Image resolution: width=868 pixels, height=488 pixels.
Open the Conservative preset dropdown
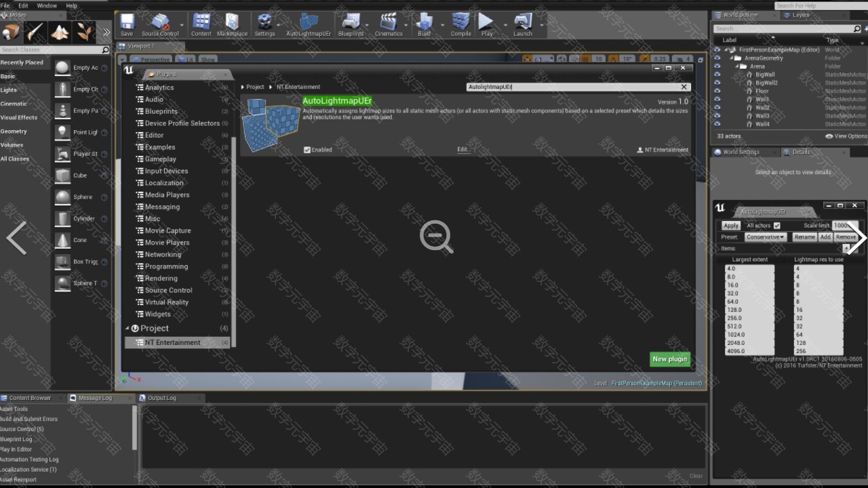(x=765, y=237)
